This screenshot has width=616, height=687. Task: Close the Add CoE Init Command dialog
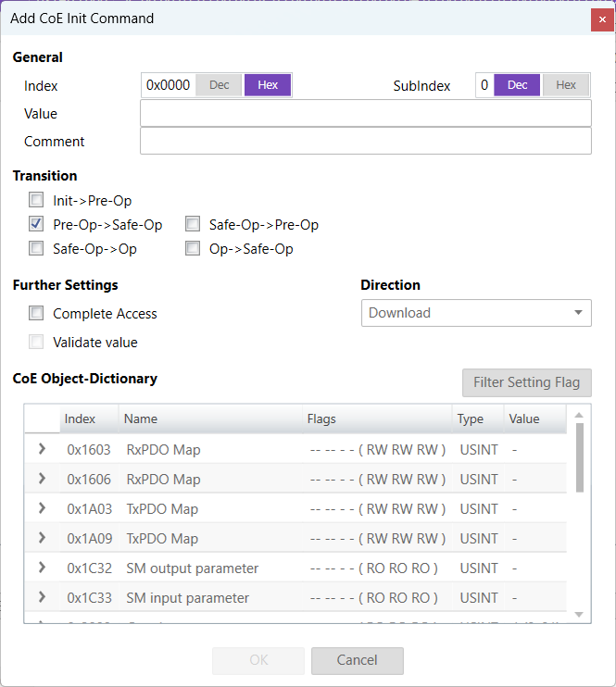[x=602, y=19]
